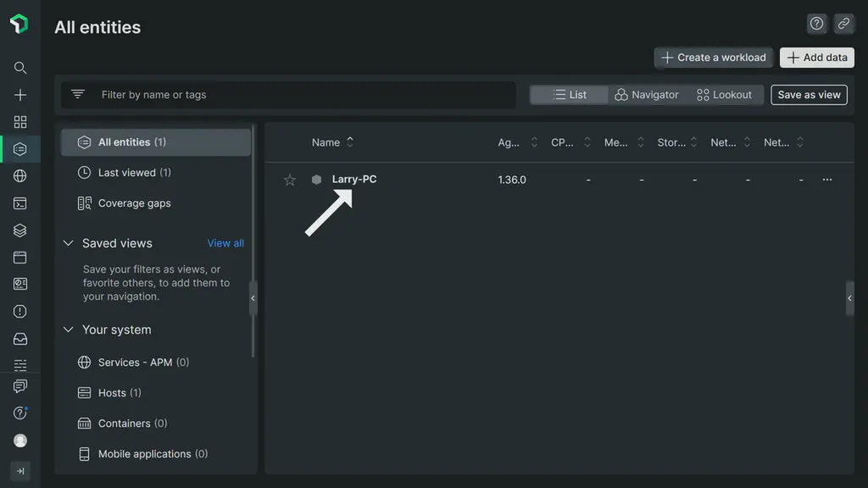This screenshot has width=868, height=488.
Task: Open the inbox icon in the sidebar
Action: tap(19, 338)
